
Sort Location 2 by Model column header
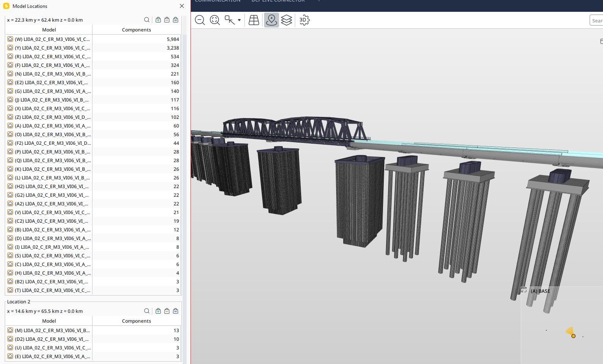(49, 321)
